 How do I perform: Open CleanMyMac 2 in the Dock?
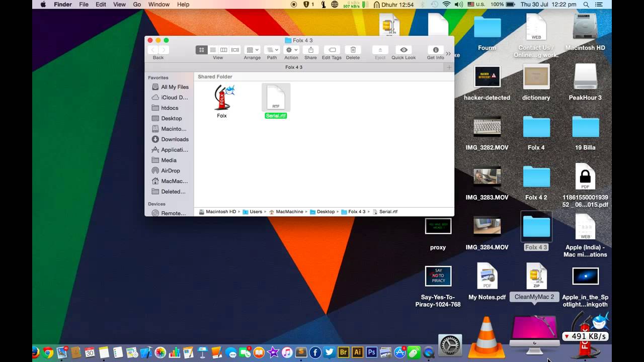click(534, 334)
